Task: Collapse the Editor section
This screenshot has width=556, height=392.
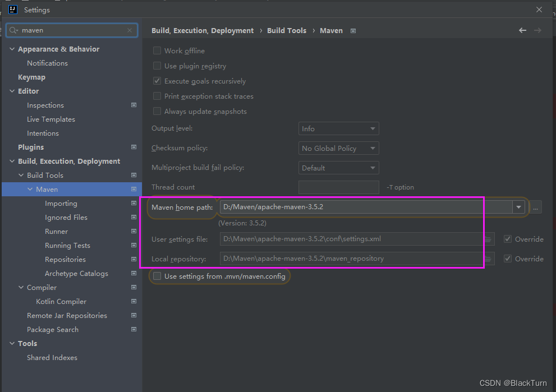Action: click(x=12, y=91)
